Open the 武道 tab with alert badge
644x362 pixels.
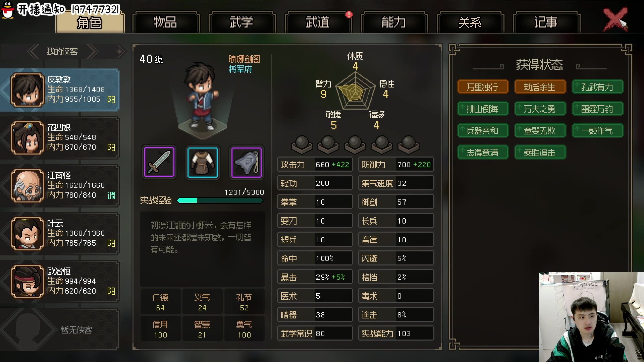(318, 22)
